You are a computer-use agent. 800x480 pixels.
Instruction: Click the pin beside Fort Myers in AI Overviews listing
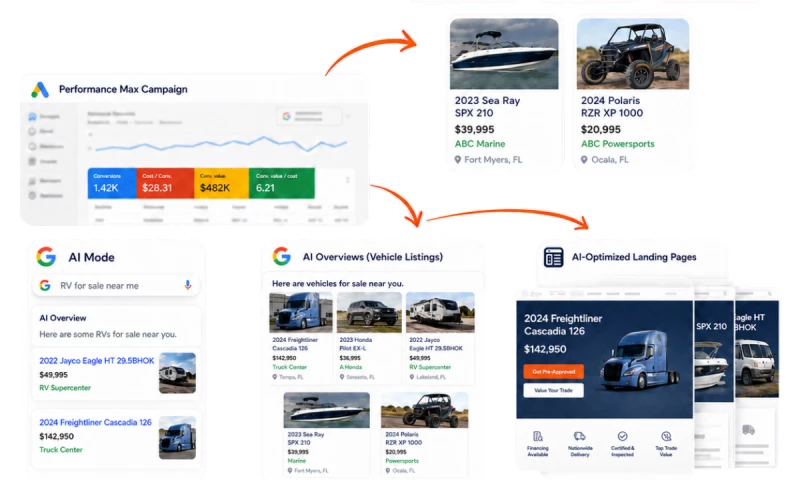point(290,470)
